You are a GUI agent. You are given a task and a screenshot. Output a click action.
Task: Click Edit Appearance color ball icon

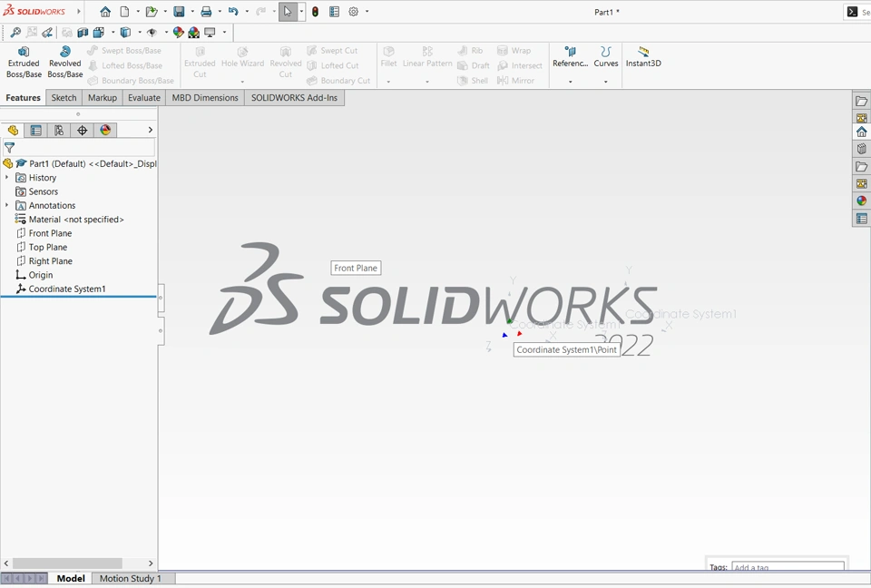(179, 33)
